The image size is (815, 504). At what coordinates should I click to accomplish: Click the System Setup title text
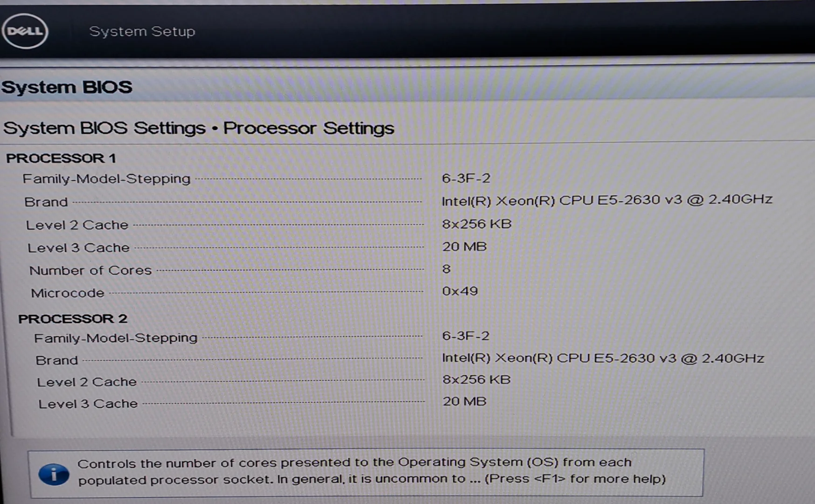[142, 31]
